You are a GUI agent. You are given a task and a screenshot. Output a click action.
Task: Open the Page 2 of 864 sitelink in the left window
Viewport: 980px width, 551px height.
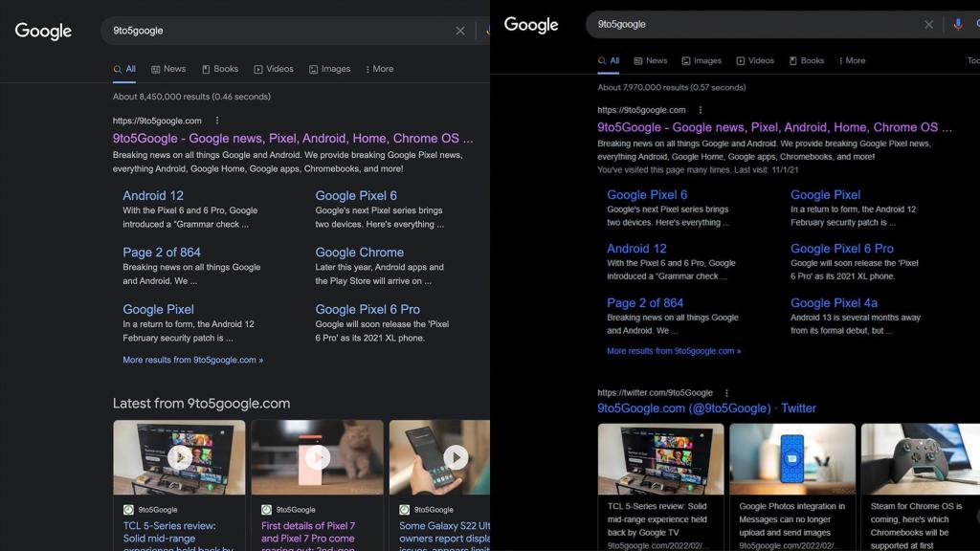pos(161,253)
